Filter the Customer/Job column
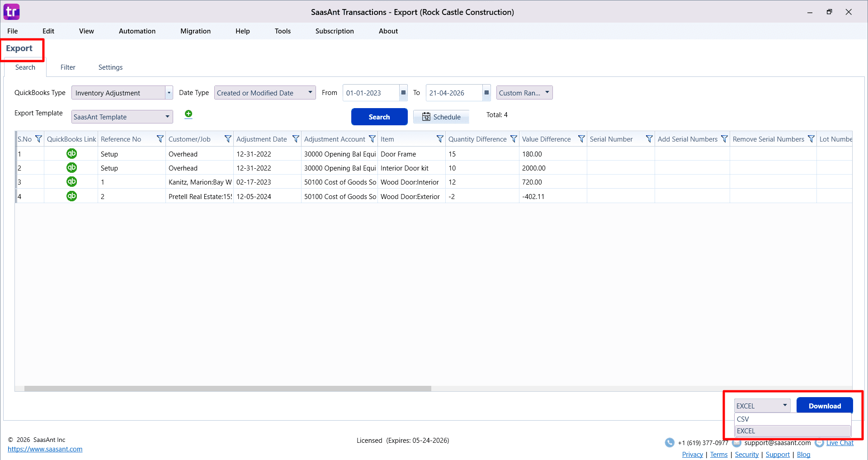Viewport: 868px width, 460px height. tap(228, 139)
